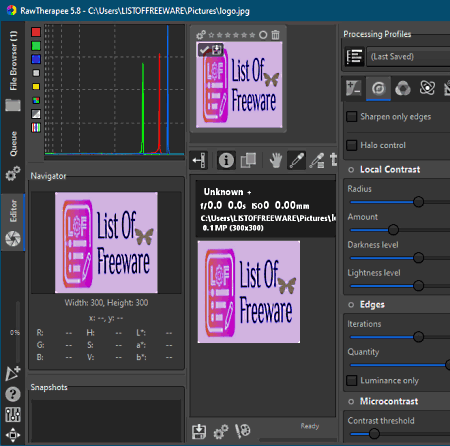The width and height of the screenshot is (450, 446).
Task: Open processing profile fill mode icon
Action: [x=354, y=57]
